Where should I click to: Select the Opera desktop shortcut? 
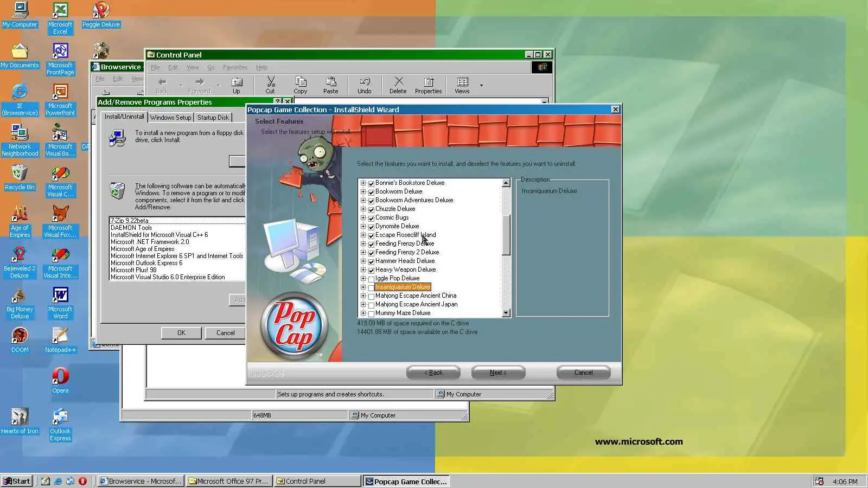(60, 381)
